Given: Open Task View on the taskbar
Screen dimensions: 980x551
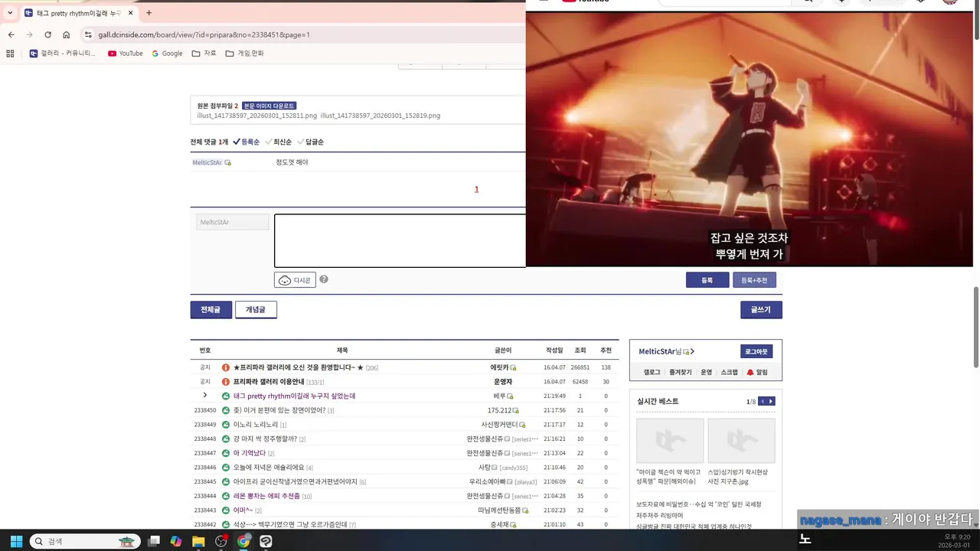Looking at the screenshot, I should click(154, 541).
